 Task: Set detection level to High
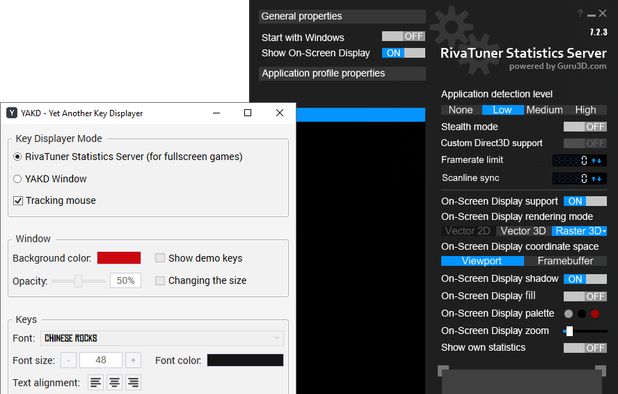point(586,110)
